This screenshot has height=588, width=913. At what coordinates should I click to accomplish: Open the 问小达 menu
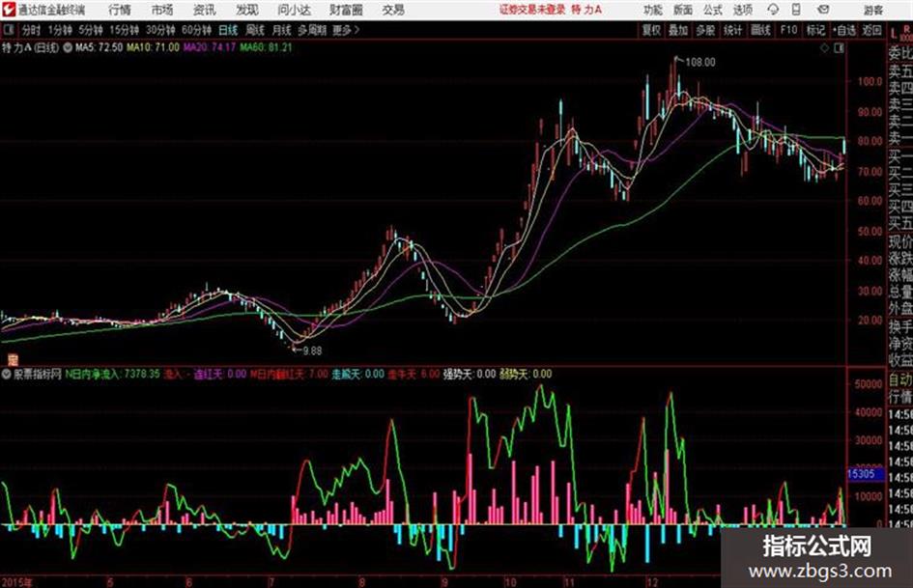[x=294, y=10]
